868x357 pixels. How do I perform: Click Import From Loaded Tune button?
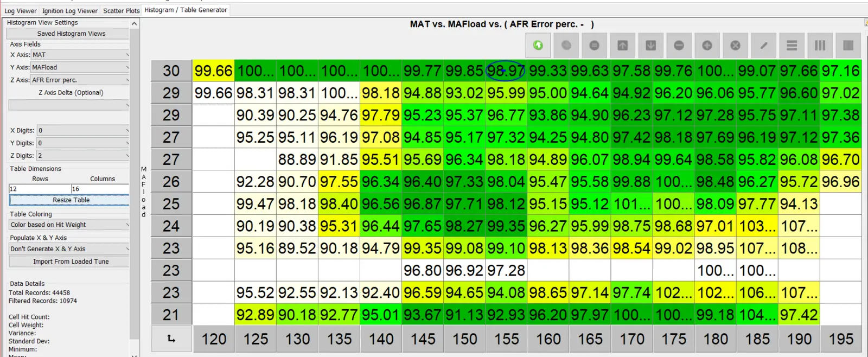(69, 262)
